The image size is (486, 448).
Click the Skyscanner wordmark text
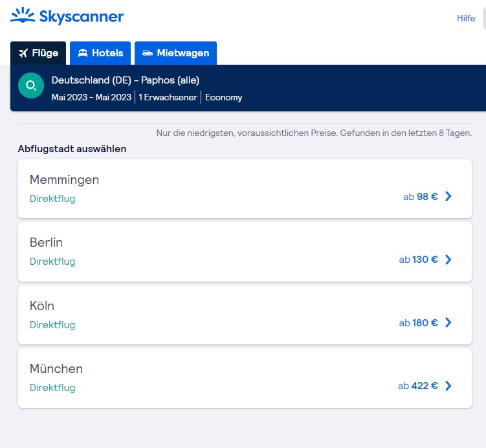[82, 16]
